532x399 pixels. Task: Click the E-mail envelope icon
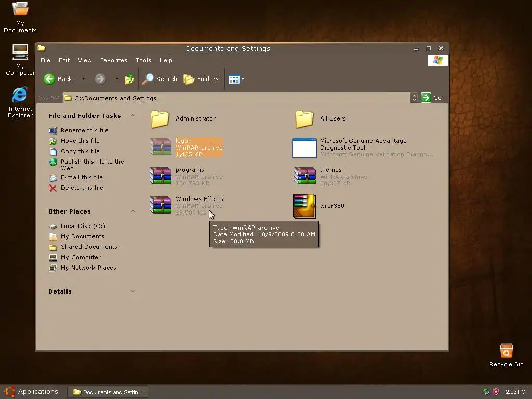[53, 178]
